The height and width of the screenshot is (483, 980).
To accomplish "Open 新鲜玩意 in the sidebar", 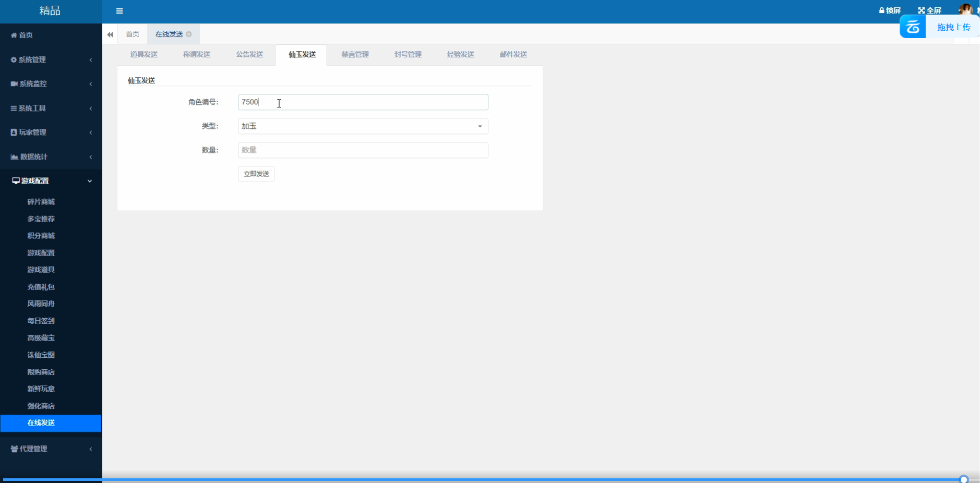I will click(x=41, y=389).
